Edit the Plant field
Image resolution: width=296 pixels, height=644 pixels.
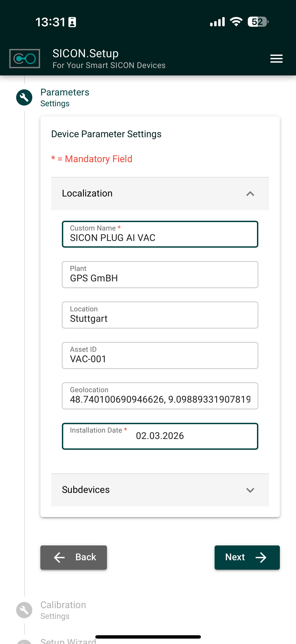(x=160, y=275)
